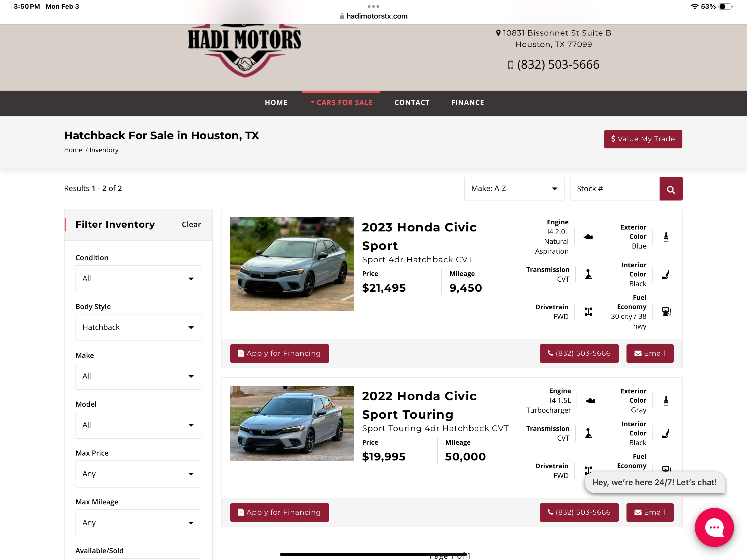Click the stock number search magnifier button

click(x=671, y=189)
